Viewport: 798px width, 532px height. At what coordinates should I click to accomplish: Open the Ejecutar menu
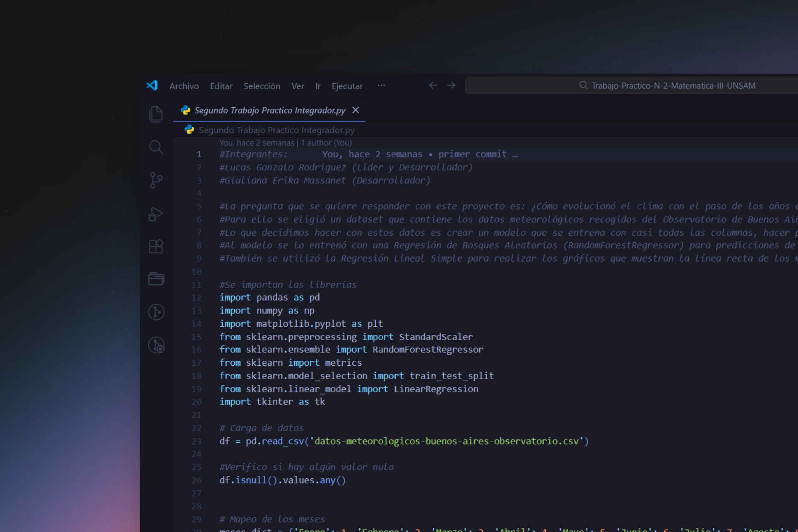coord(347,86)
